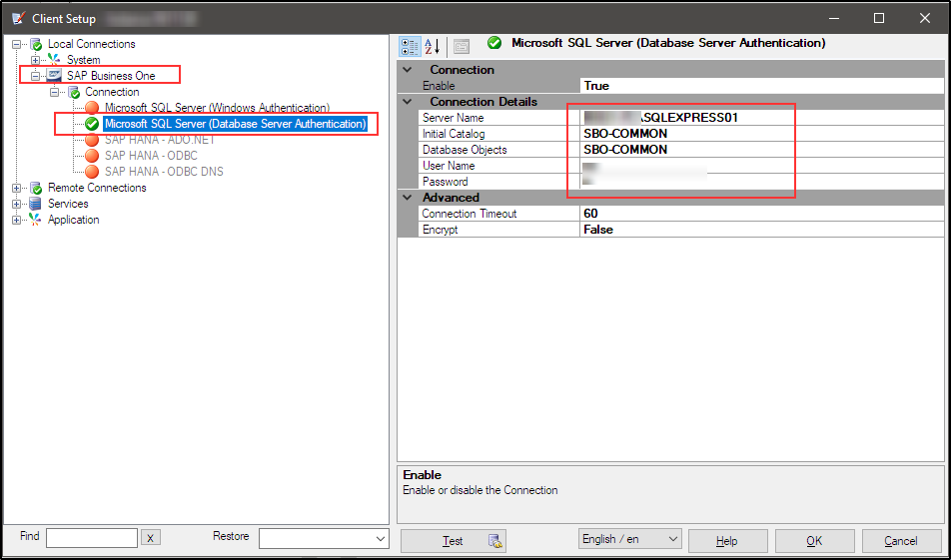This screenshot has height=560, width=951.
Task: Click the User Name value field
Action: point(762,166)
